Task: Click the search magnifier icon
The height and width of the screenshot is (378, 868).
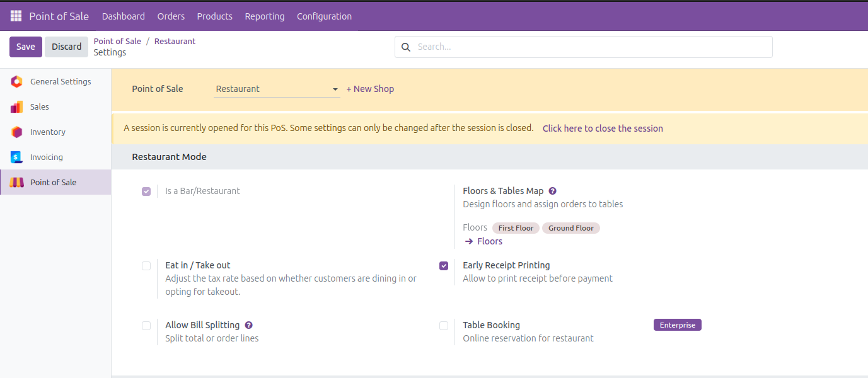Action: [x=405, y=47]
